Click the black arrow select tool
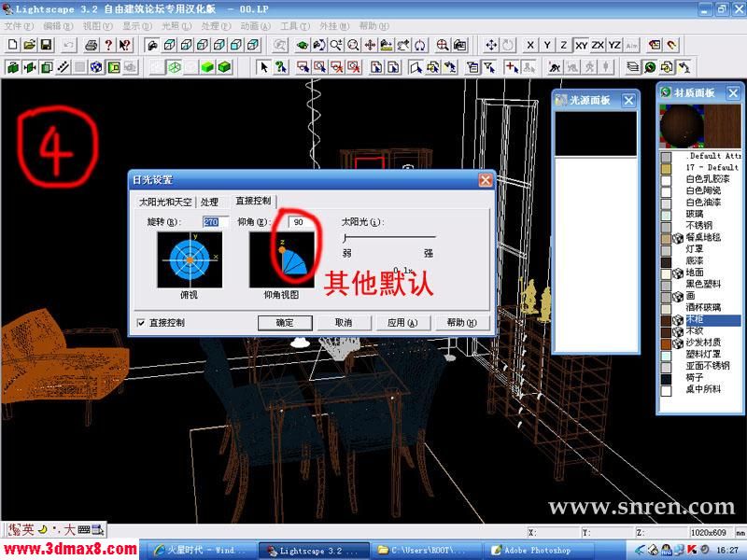 click(263, 67)
